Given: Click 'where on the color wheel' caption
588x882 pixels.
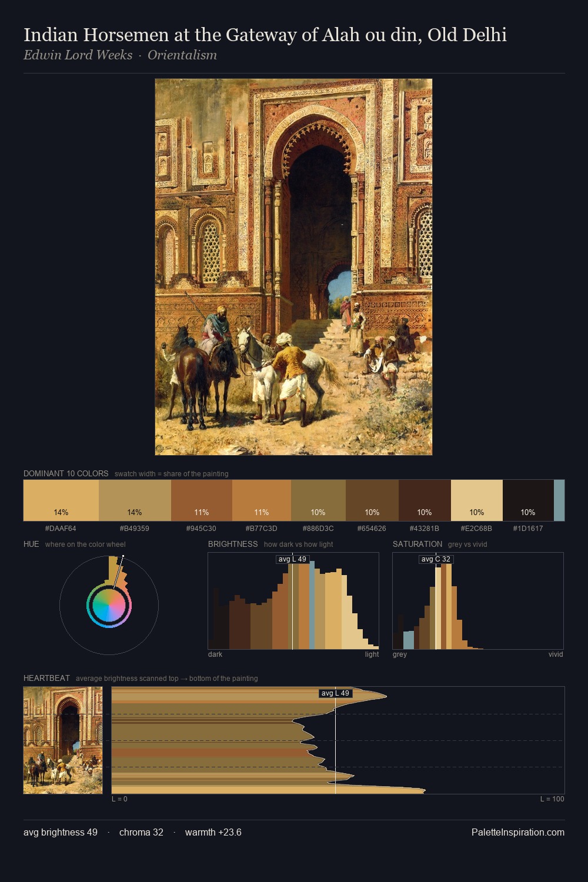Looking at the screenshot, I should [85, 544].
